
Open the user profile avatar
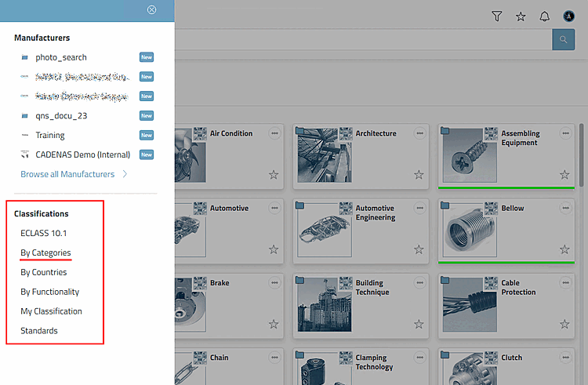click(x=568, y=16)
